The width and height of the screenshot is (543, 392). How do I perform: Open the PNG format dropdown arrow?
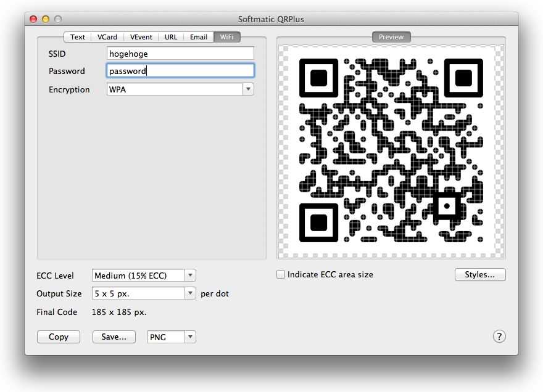(190, 337)
